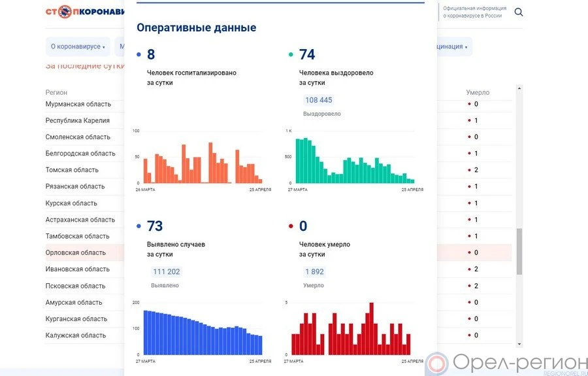Click the 1 892 deaths total badge

click(x=314, y=271)
